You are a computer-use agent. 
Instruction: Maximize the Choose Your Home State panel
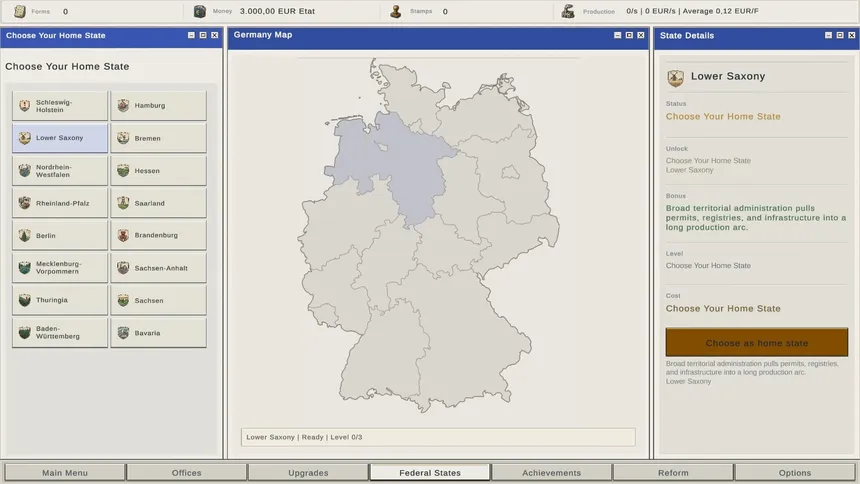[203, 35]
